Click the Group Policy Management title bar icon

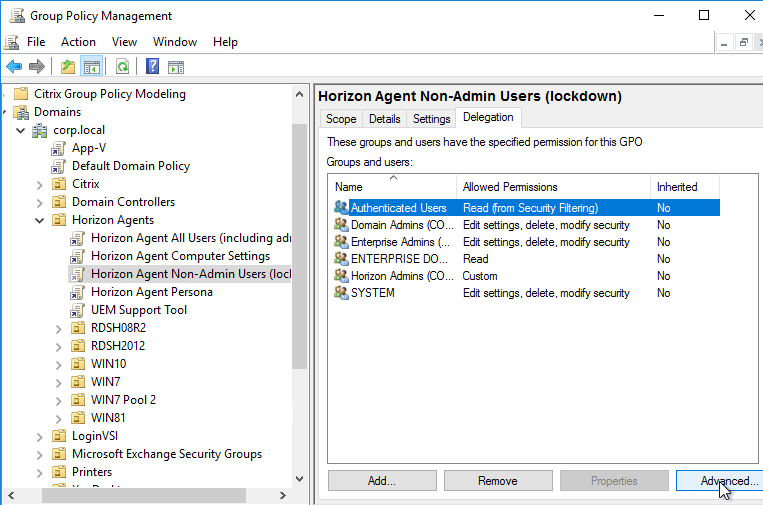point(18,15)
